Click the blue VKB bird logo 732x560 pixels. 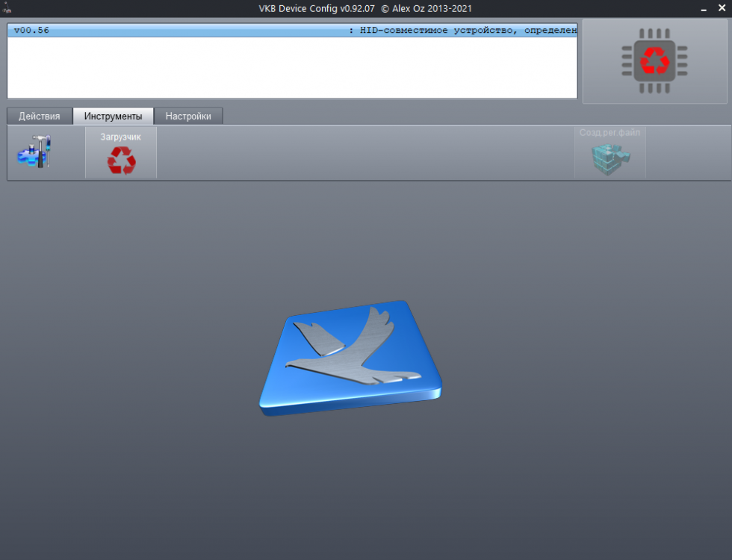[350, 358]
